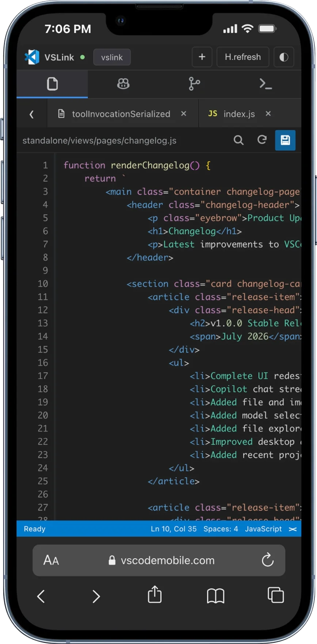Click the <li>Improved desktop code line
The height and width of the screenshot is (644, 317).
245,442
